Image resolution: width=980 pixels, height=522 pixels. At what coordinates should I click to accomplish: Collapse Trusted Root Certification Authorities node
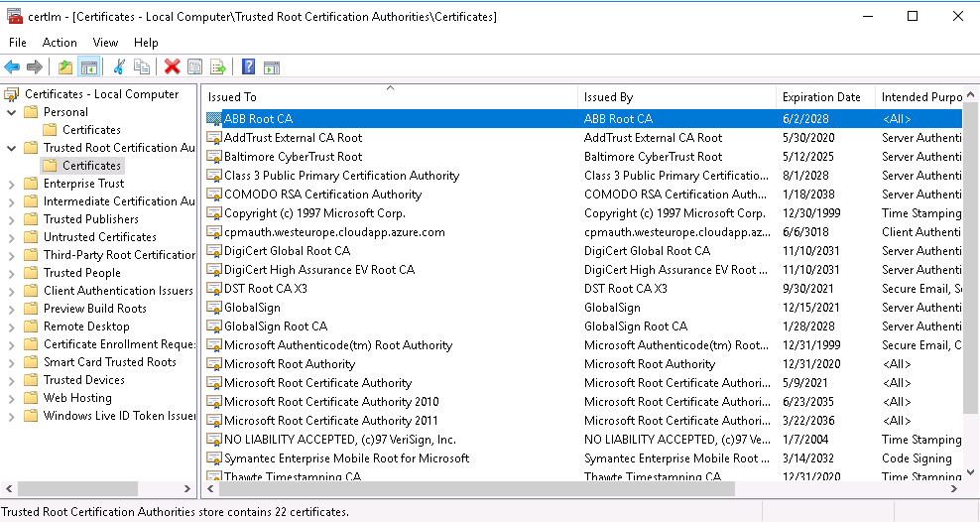[11, 148]
